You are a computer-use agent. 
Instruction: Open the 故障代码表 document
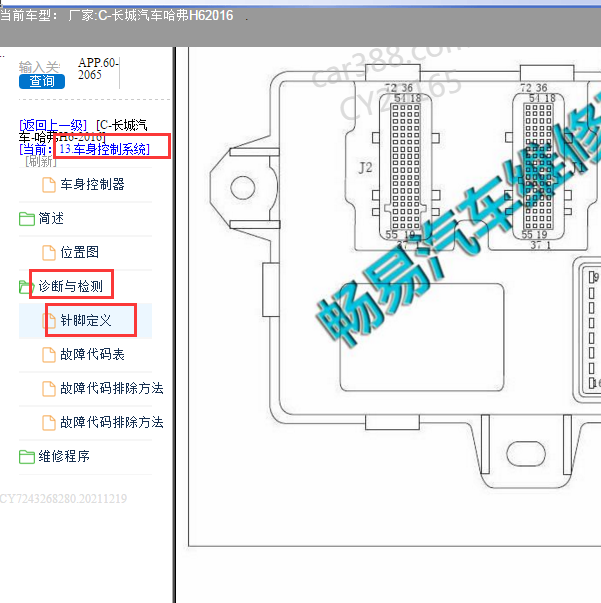[92, 354]
